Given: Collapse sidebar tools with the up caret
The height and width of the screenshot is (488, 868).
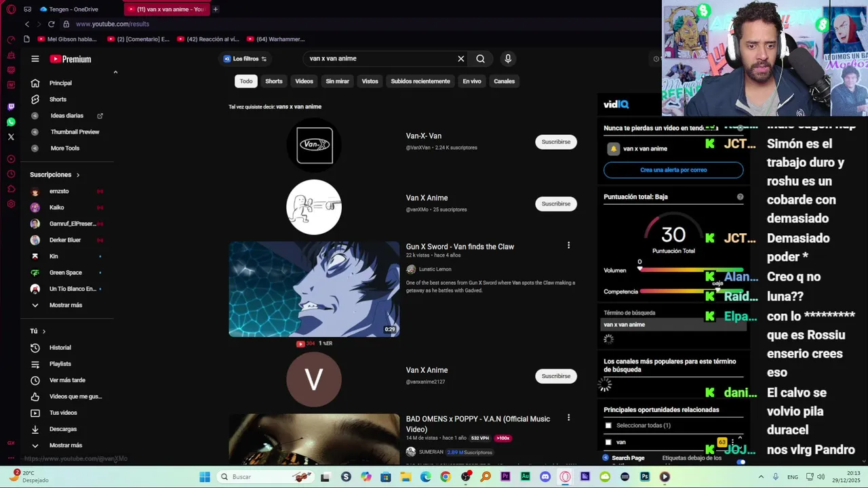Looking at the screenshot, I should [x=115, y=73].
